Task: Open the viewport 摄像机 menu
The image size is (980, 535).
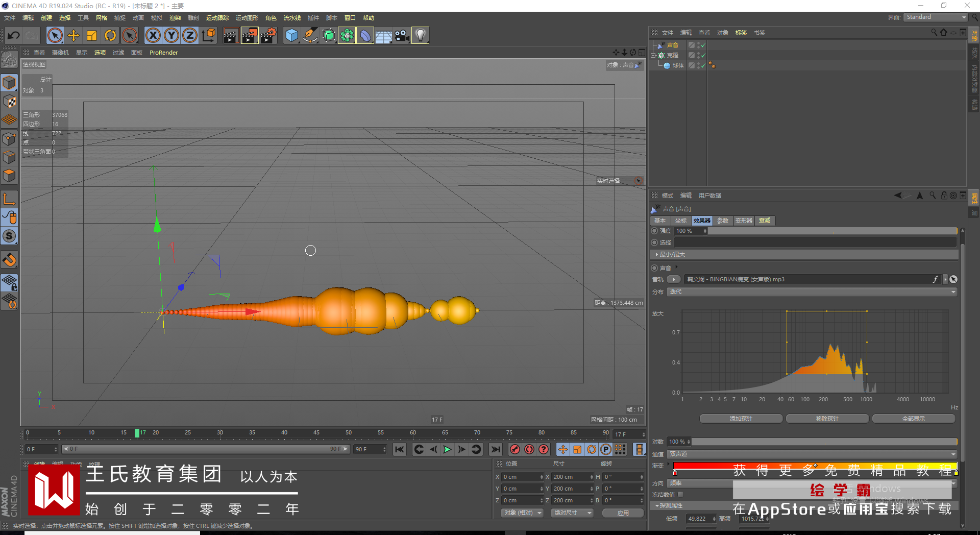Action: (x=60, y=53)
